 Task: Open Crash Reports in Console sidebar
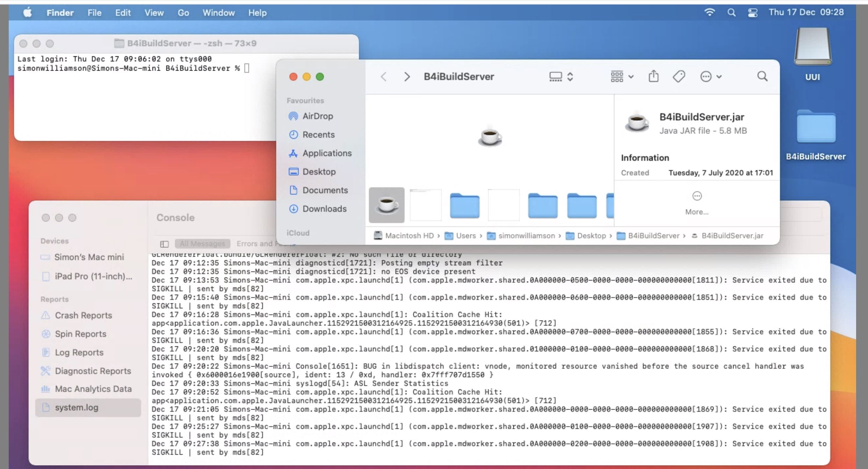click(x=84, y=315)
